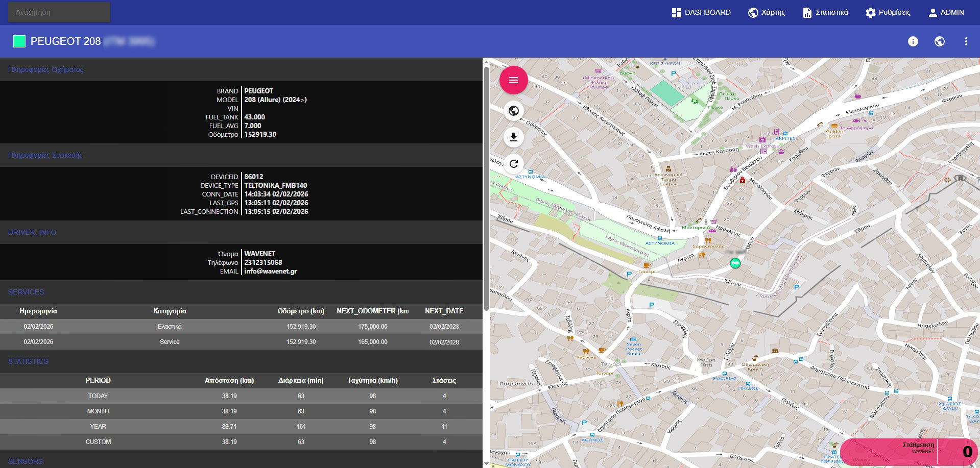Click the ADMIN person icon
This screenshot has height=468, width=980.
(x=933, y=12)
